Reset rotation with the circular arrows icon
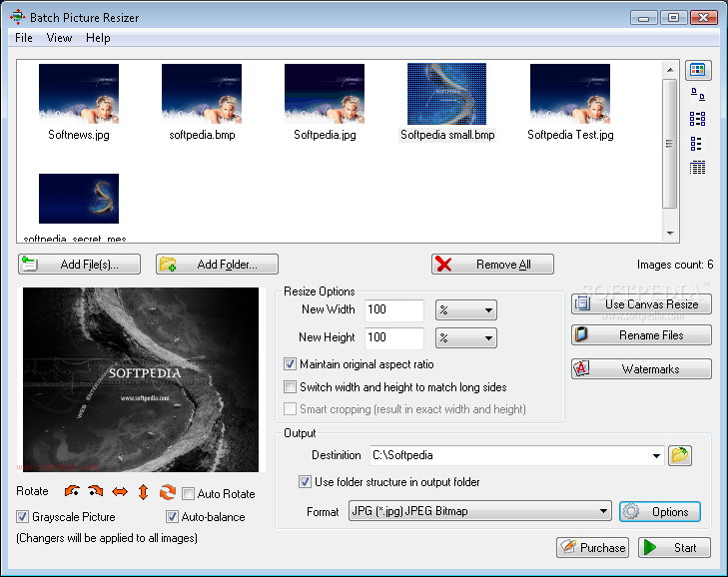 pyautogui.click(x=167, y=491)
